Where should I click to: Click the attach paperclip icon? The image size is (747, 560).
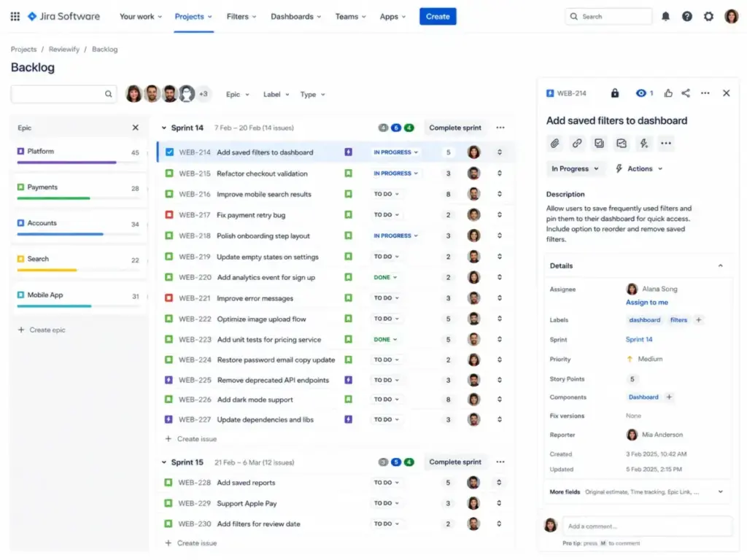pyautogui.click(x=554, y=144)
